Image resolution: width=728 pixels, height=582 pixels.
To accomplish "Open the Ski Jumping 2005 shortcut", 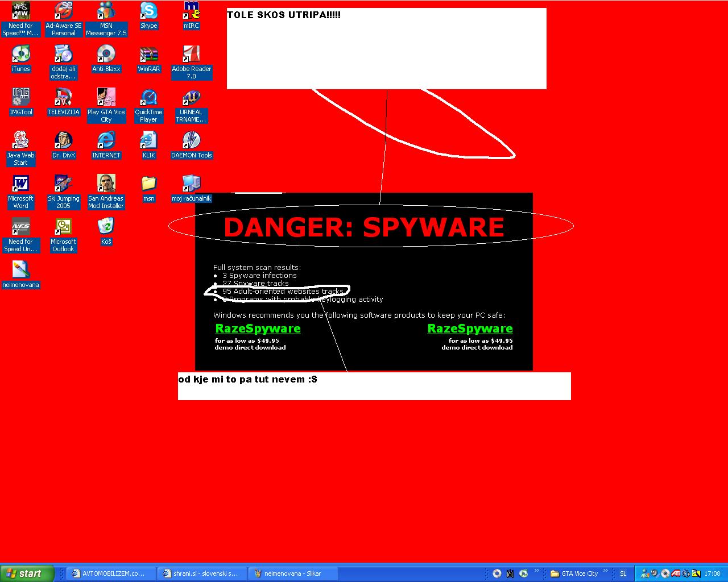I will [63, 192].
